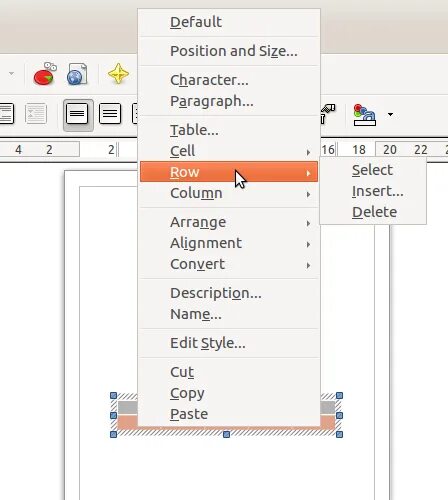448x500 pixels.
Task: Open Character formatting dialog
Action: click(229, 80)
